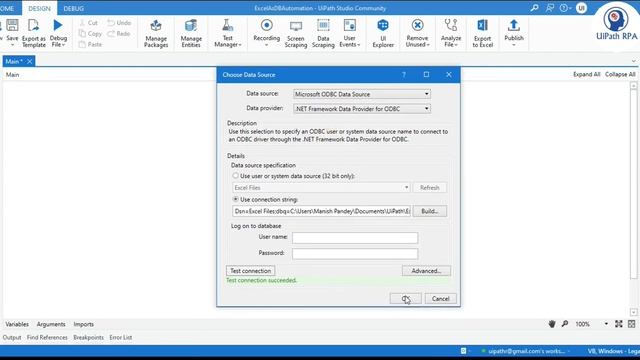Open Breakpoints panel
This screenshot has width=640, height=360.
89,338
